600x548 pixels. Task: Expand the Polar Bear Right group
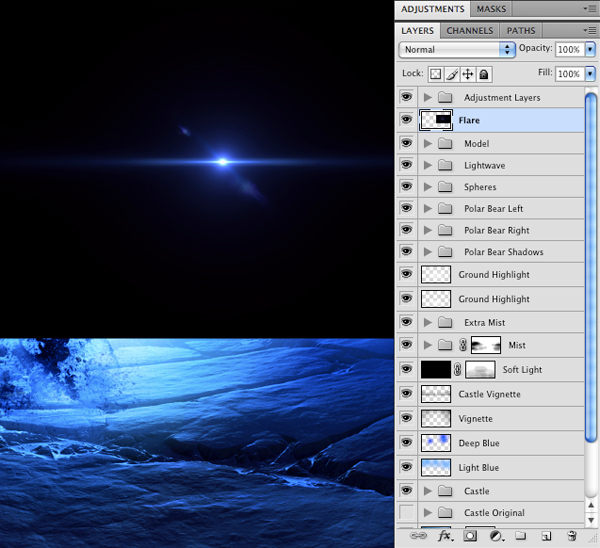pyautogui.click(x=428, y=230)
